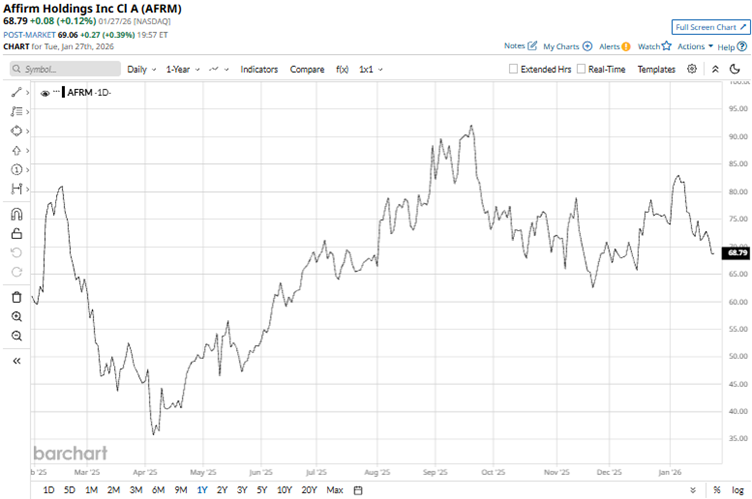Open the Indicators menu
The width and height of the screenshot is (752, 499).
(259, 70)
